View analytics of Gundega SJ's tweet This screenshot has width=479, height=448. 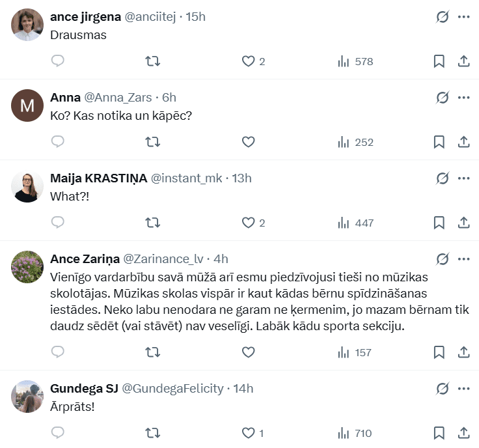tap(354, 433)
